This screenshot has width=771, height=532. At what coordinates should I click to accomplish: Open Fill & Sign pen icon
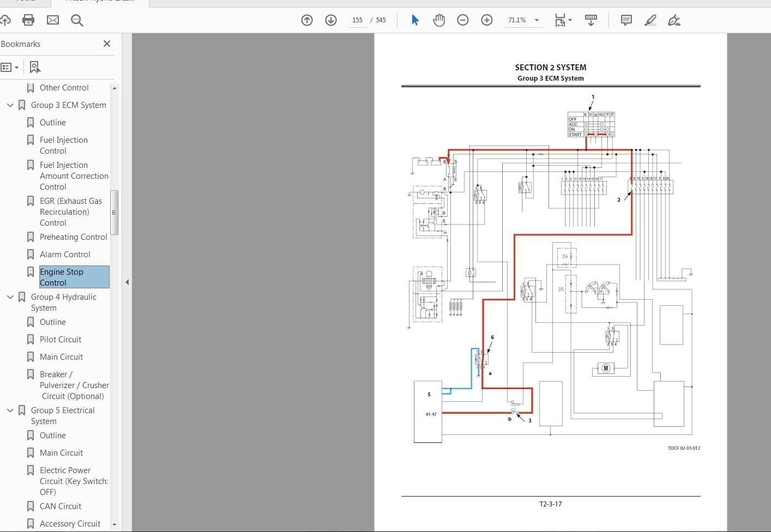click(x=674, y=20)
